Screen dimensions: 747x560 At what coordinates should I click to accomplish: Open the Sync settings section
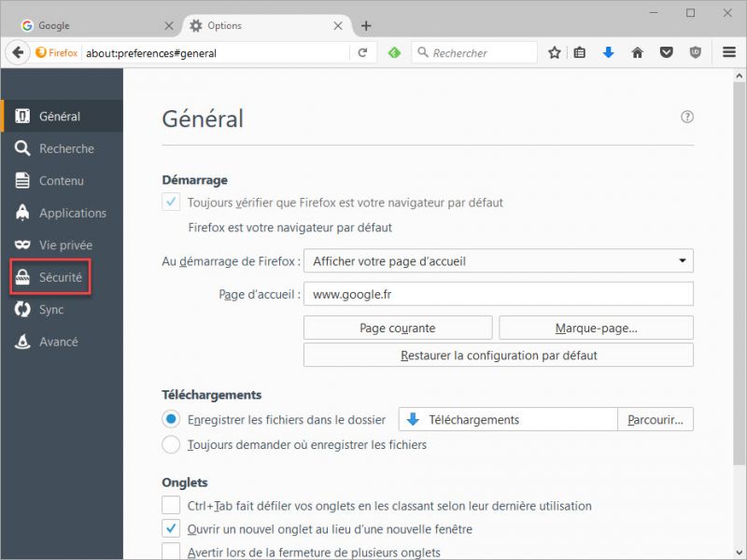pyautogui.click(x=62, y=310)
